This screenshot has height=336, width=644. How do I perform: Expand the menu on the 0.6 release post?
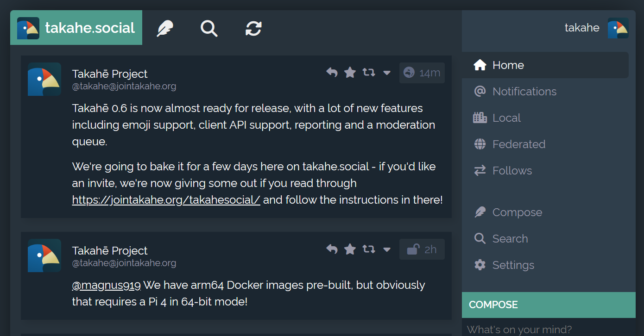pyautogui.click(x=387, y=73)
